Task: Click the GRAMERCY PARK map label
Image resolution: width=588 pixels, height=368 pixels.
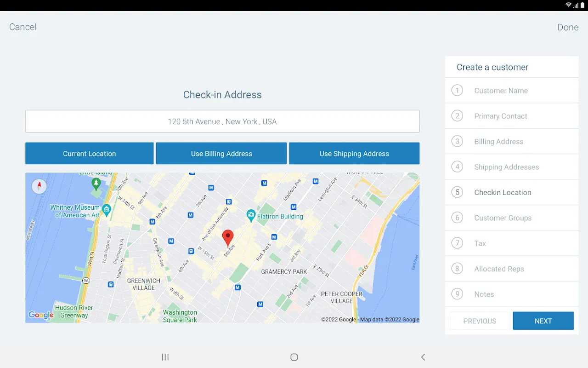Action: 284,272
